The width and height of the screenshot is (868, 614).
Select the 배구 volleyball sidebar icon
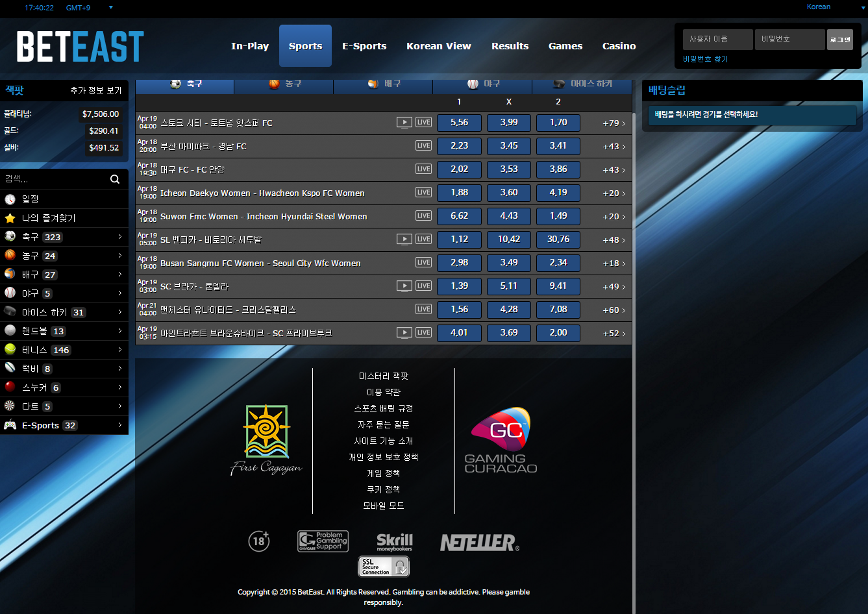[10, 275]
